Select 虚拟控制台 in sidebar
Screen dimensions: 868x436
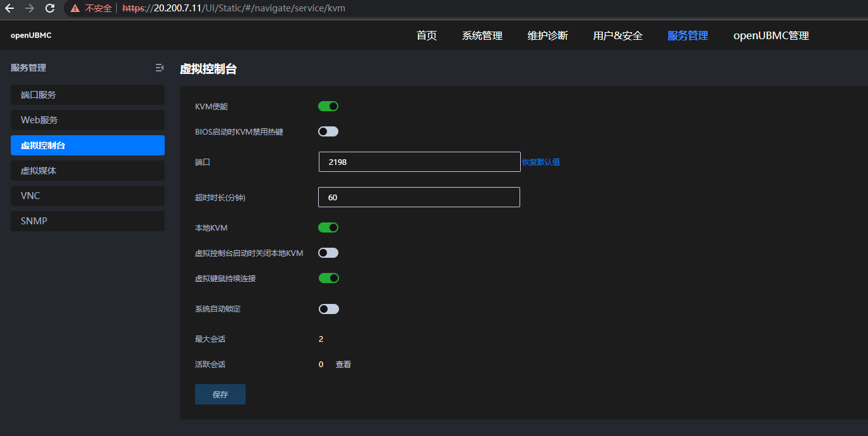(x=88, y=145)
